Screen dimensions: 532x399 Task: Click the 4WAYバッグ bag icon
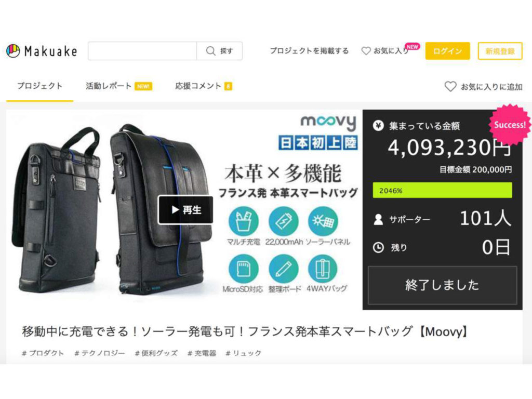(x=323, y=269)
